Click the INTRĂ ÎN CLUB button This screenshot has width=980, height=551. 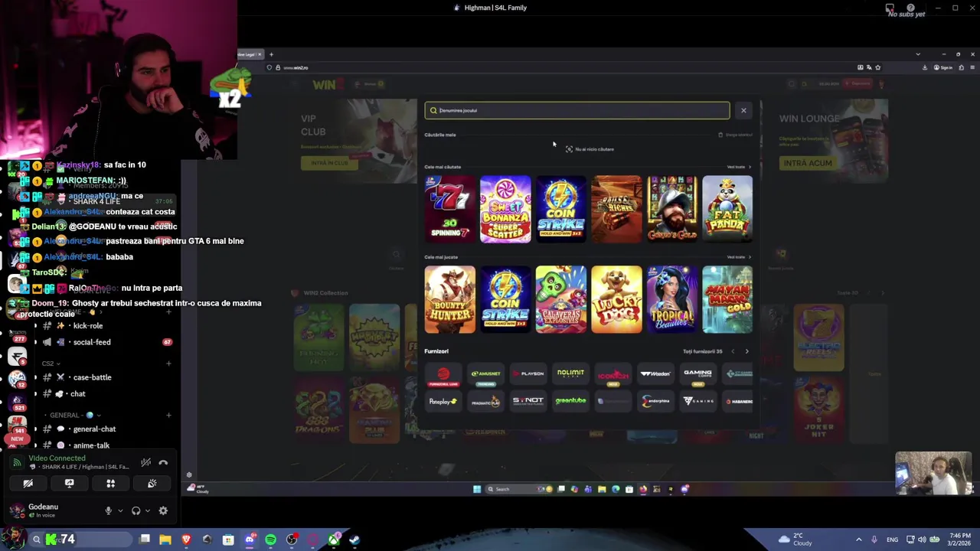click(329, 163)
